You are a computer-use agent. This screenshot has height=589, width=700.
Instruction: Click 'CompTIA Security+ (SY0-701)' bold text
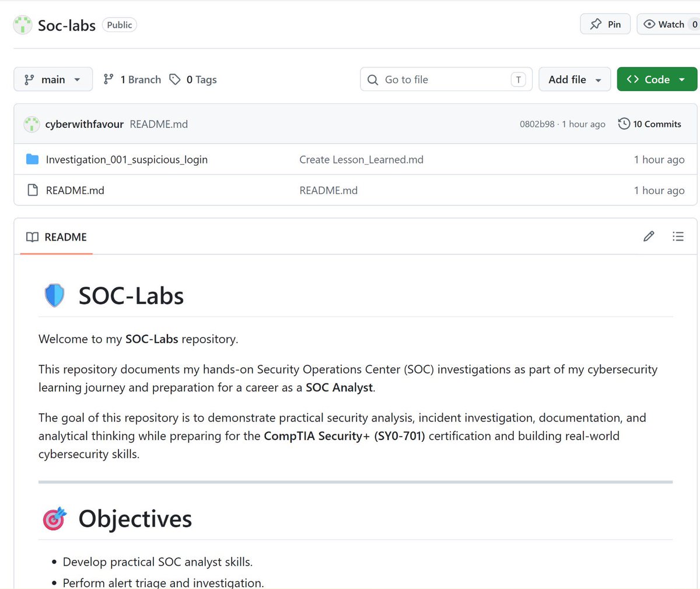click(x=345, y=436)
